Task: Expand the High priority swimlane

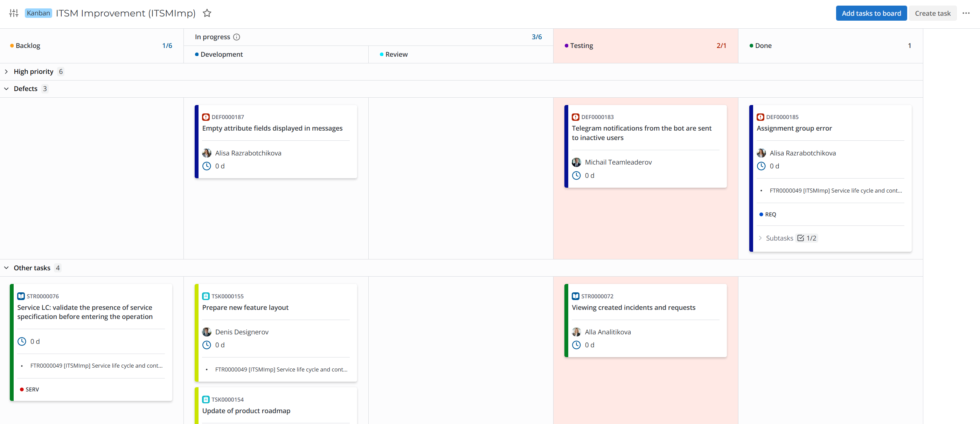Action: [x=6, y=71]
